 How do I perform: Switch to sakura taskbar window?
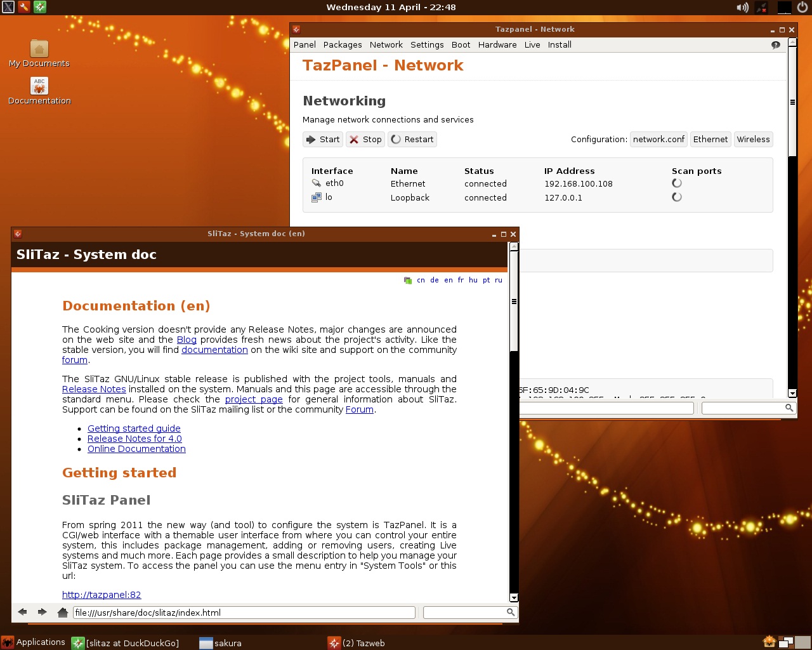click(221, 643)
